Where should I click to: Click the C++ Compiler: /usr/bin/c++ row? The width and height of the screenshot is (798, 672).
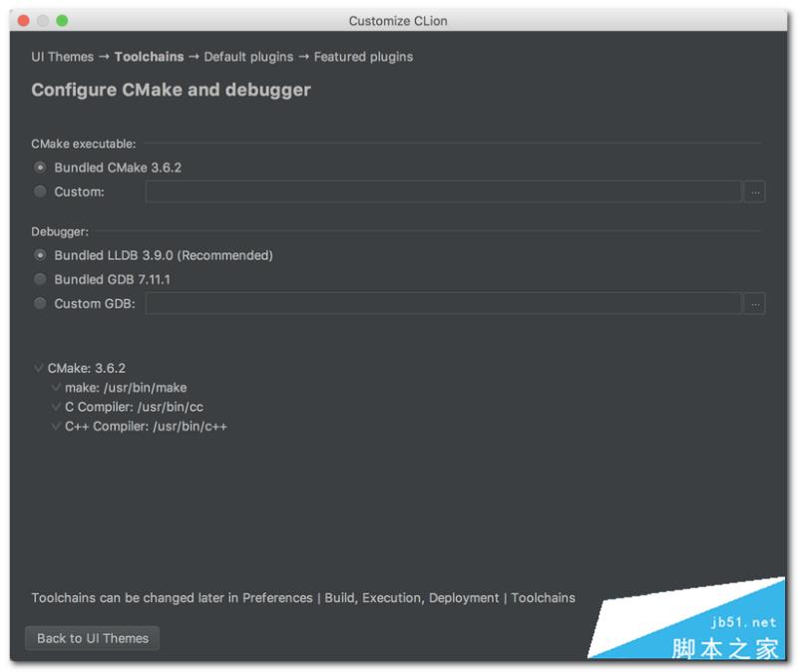(139, 427)
